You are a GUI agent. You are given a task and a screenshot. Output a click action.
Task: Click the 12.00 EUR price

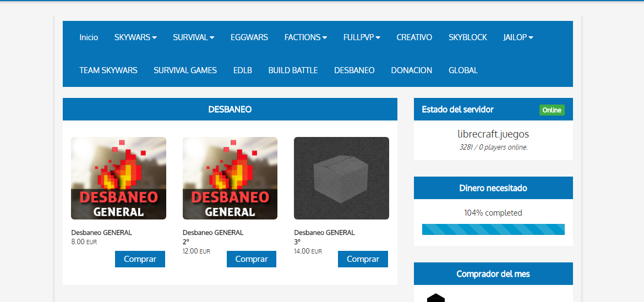[197, 251]
